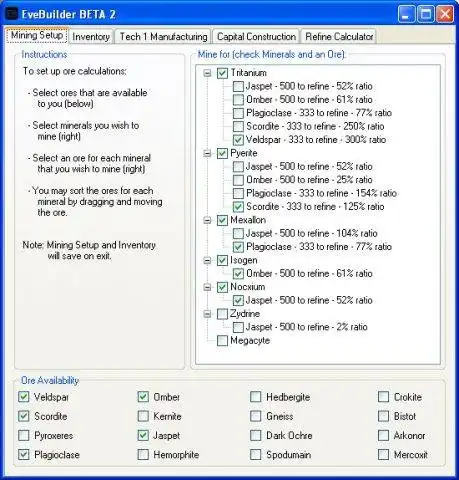This screenshot has width=459, height=480.
Task: Enable Crokite ore availability
Action: pyautogui.click(x=383, y=397)
